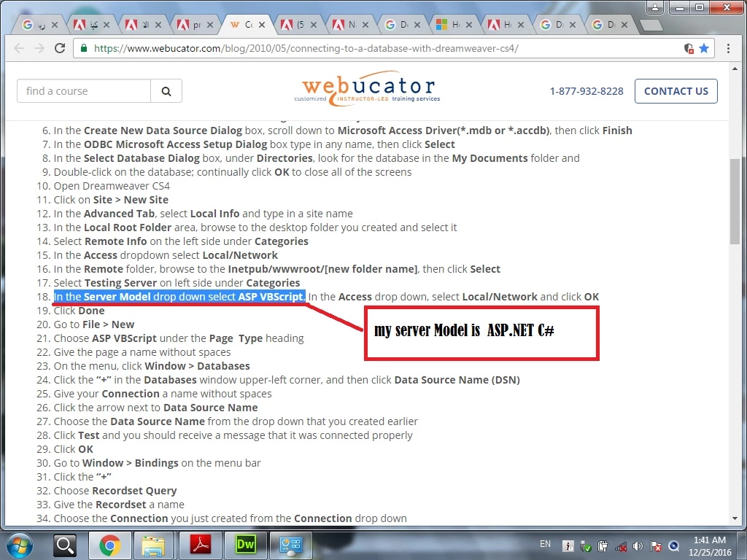Click the green secure padlock icon

tap(84, 48)
